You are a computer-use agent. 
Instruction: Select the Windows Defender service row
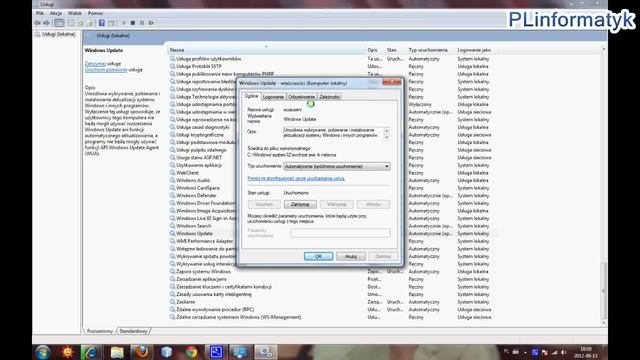[333, 196]
